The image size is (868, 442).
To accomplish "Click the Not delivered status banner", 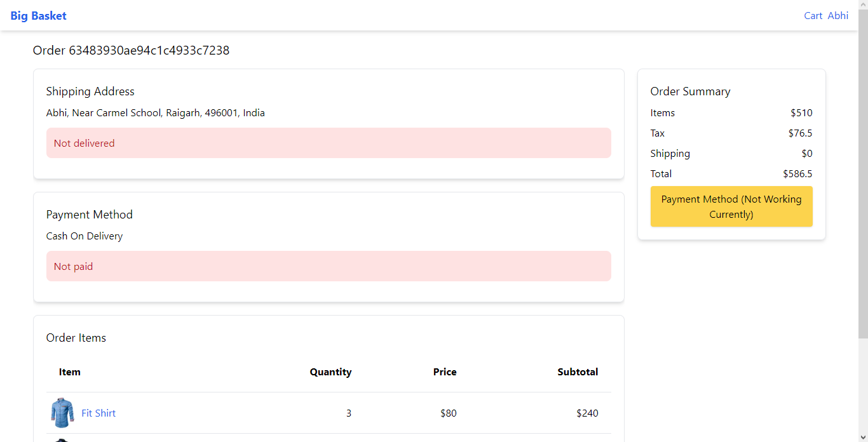I will pos(329,143).
